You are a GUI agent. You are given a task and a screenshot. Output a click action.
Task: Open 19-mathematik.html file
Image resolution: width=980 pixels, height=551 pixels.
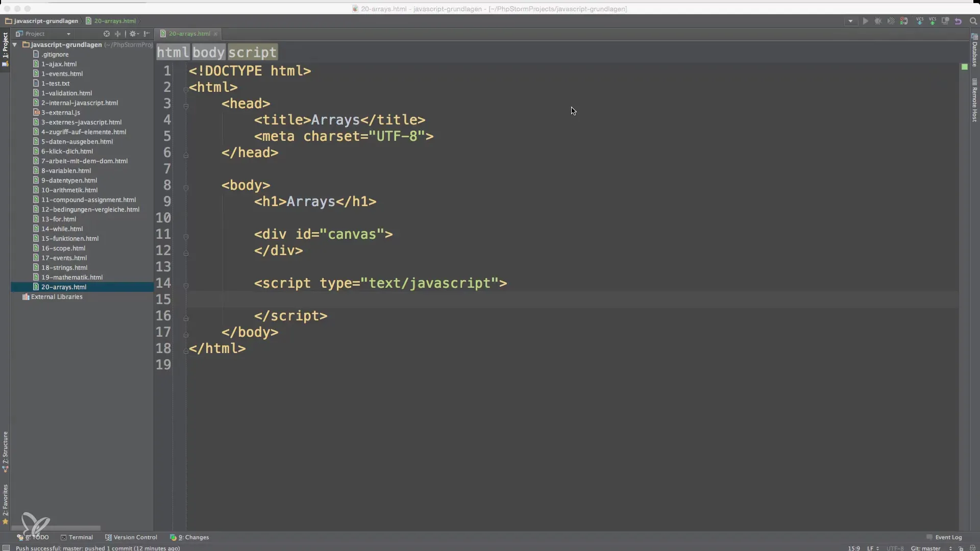click(x=72, y=277)
